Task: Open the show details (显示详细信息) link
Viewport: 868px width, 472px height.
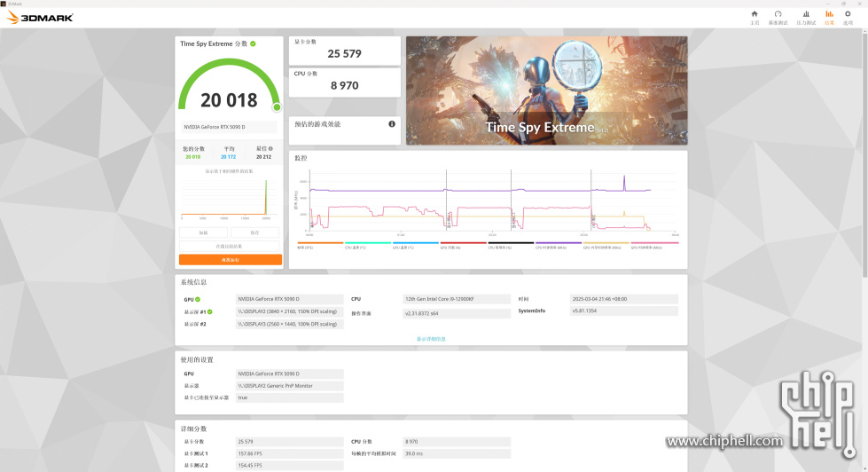Action: tap(431, 339)
